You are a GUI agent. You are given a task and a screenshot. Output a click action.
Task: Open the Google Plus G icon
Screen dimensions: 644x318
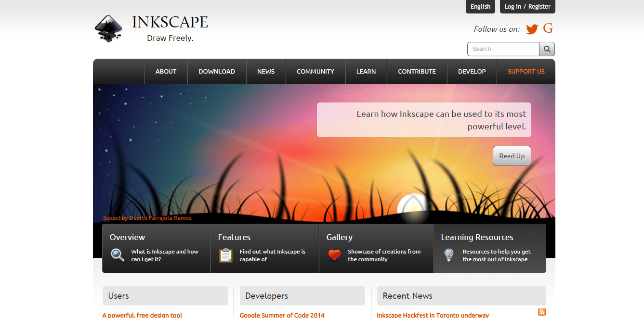[x=548, y=28]
